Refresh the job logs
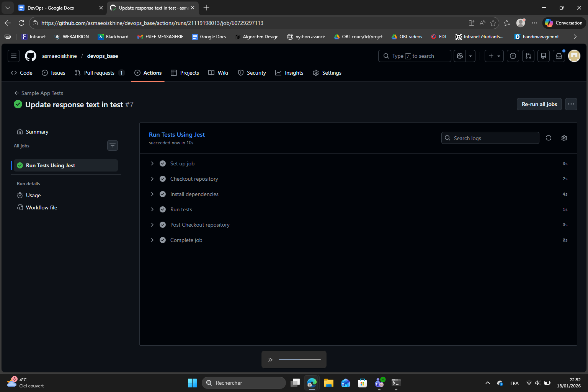The width and height of the screenshot is (588, 392). coord(549,138)
